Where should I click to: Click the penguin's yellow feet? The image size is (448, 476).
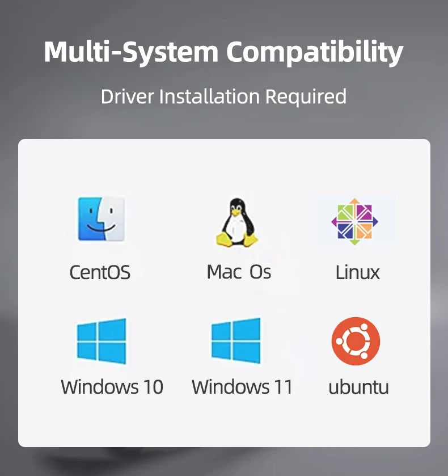click(237, 239)
